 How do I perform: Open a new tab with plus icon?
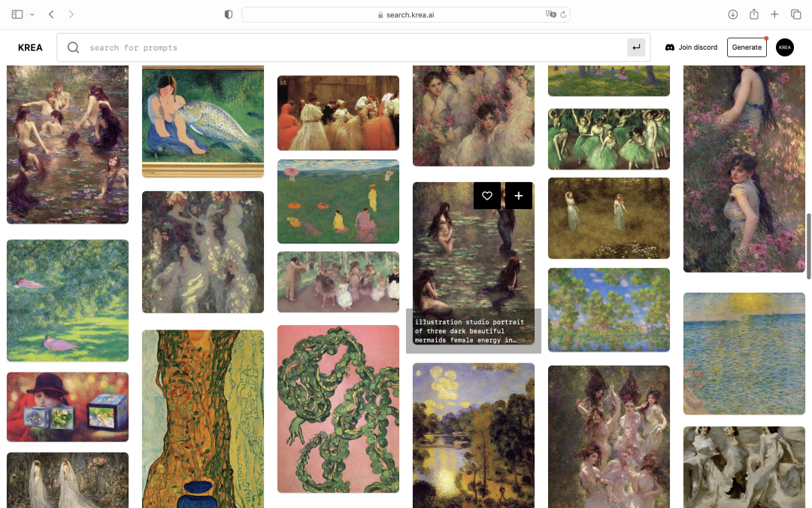tap(774, 14)
